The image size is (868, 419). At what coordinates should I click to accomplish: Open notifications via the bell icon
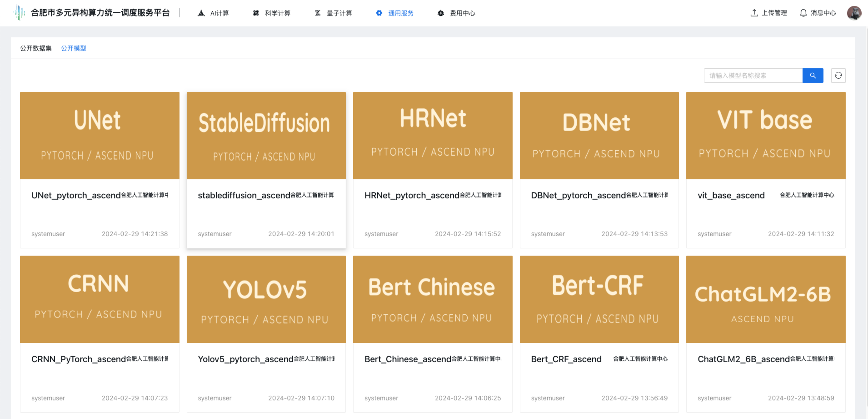803,13
